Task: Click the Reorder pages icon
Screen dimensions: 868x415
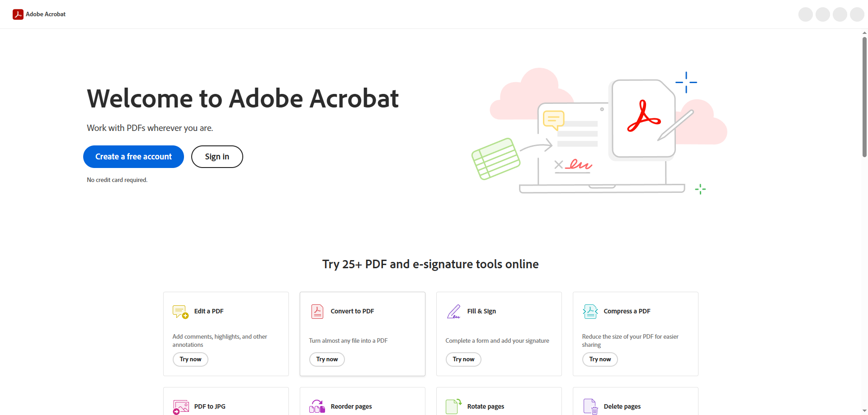Action: coord(317,406)
